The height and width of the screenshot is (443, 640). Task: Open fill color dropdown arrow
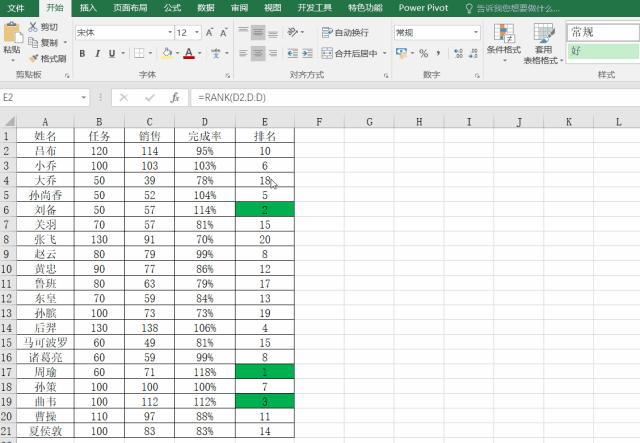click(x=178, y=53)
